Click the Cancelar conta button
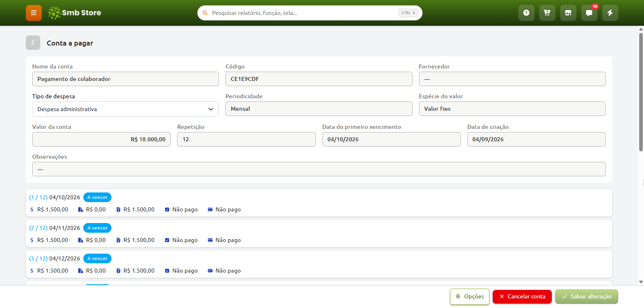The height and width of the screenshot is (308, 644). (x=522, y=297)
